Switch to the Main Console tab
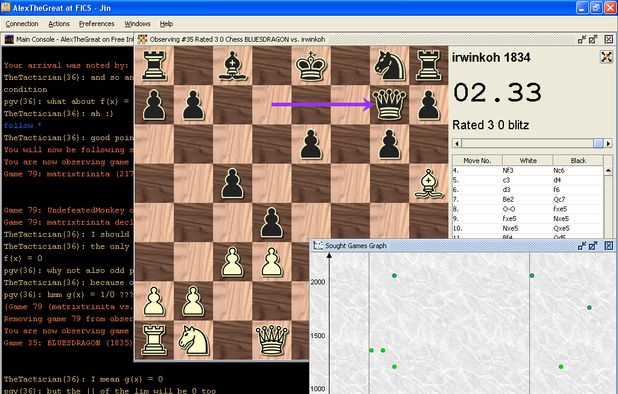The width and height of the screenshot is (618, 394). pyautogui.click(x=69, y=39)
